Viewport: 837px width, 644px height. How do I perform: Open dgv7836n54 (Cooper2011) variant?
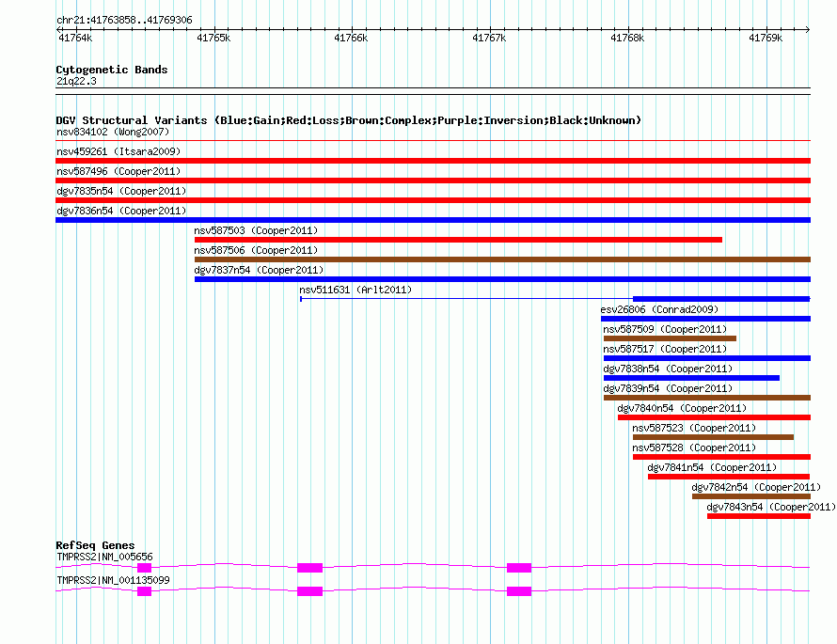click(121, 211)
